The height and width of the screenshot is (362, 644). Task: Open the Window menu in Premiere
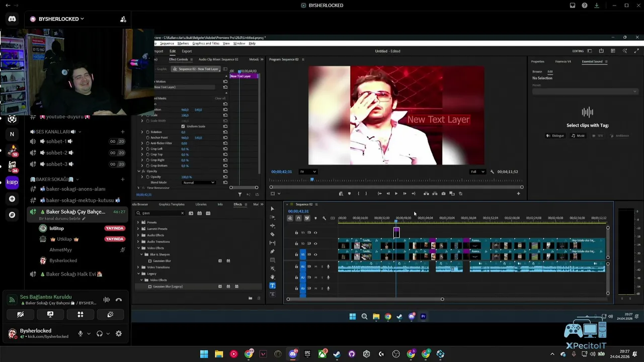(239, 44)
